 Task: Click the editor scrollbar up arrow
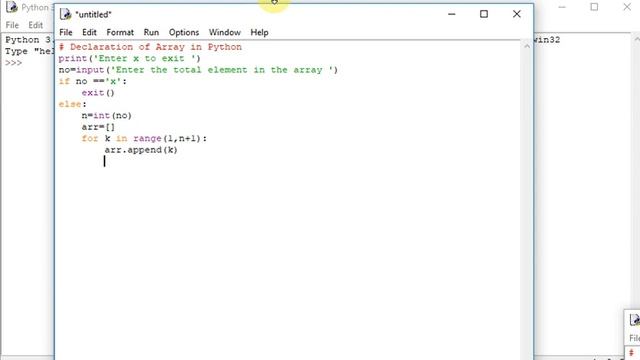click(x=527, y=47)
